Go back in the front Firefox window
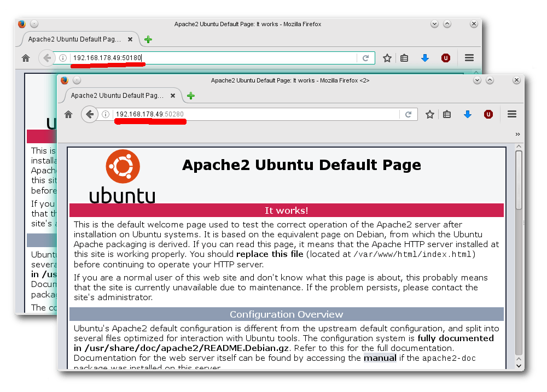The height and width of the screenshot is (392, 547). [90, 114]
